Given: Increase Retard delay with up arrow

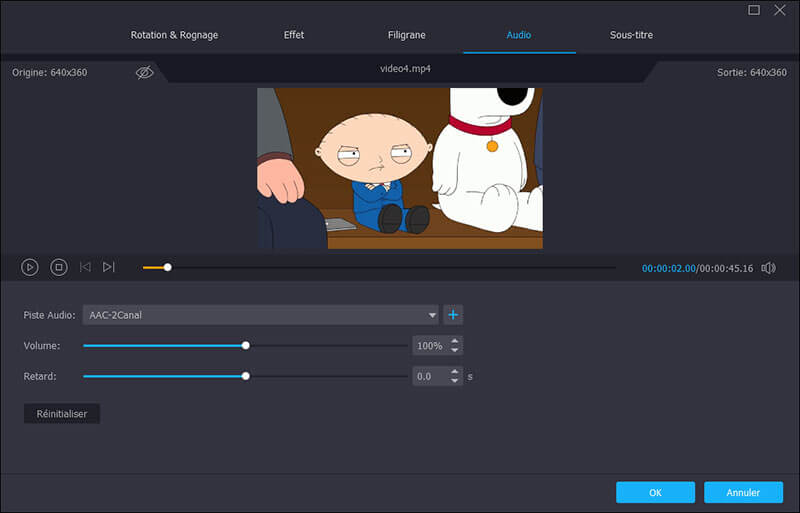Looking at the screenshot, I should [x=455, y=372].
